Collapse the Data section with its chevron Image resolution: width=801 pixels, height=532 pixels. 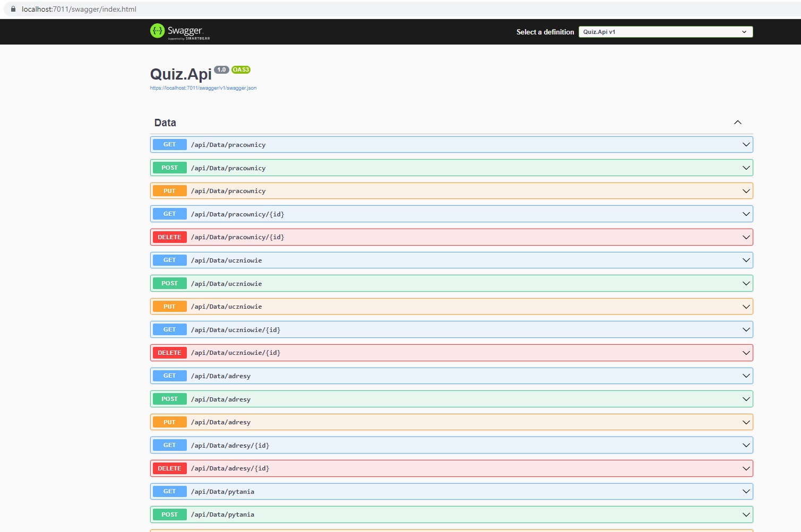pos(737,122)
